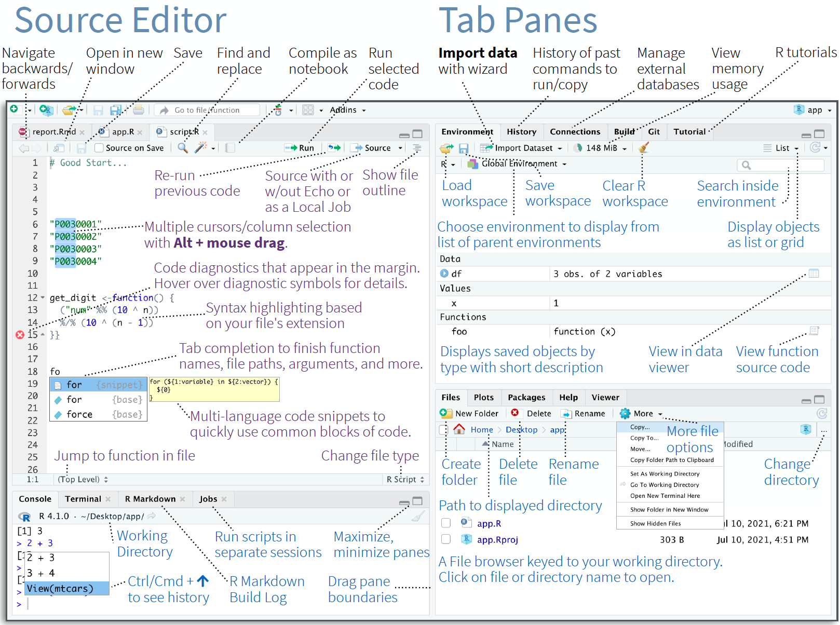Screen dimensions: 840x625
Task: Toggle the Source on Save checkbox
Action: click(99, 148)
